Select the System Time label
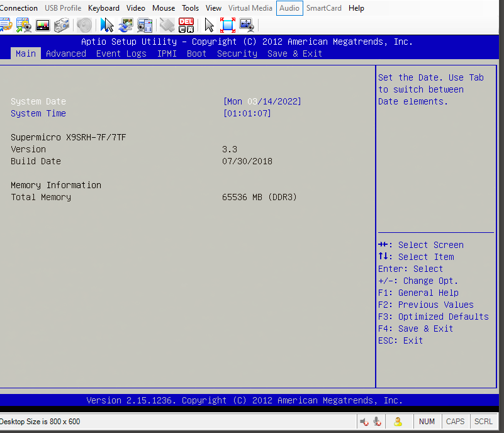This screenshot has width=504, height=433. [38, 113]
